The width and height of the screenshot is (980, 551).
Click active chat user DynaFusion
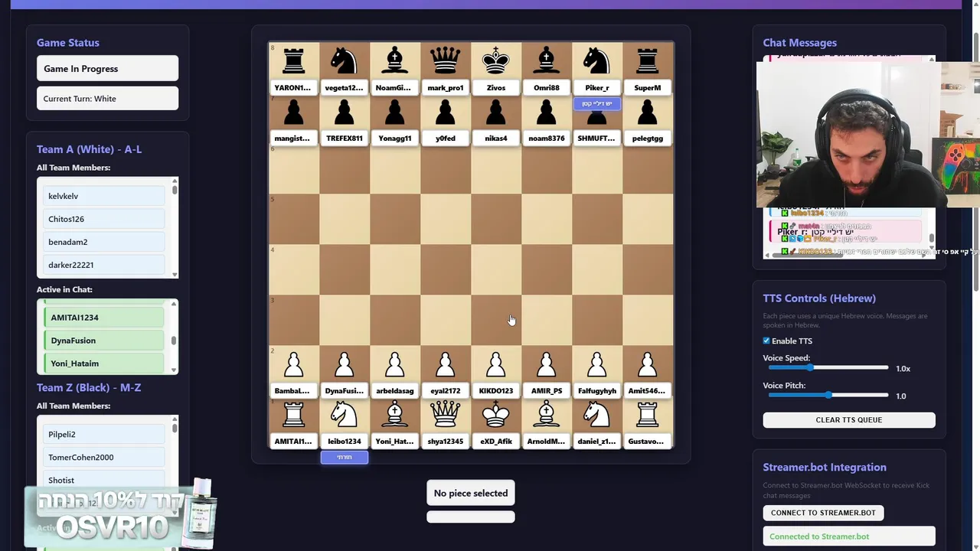pos(106,341)
